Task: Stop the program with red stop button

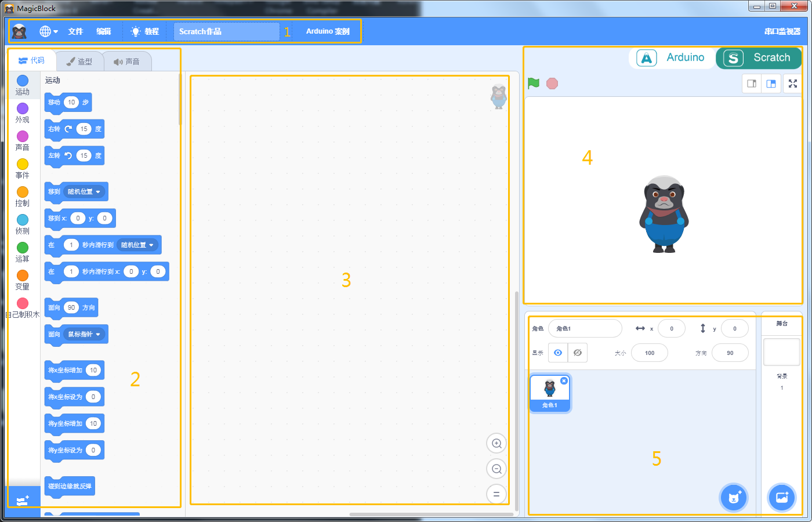Action: [552, 84]
